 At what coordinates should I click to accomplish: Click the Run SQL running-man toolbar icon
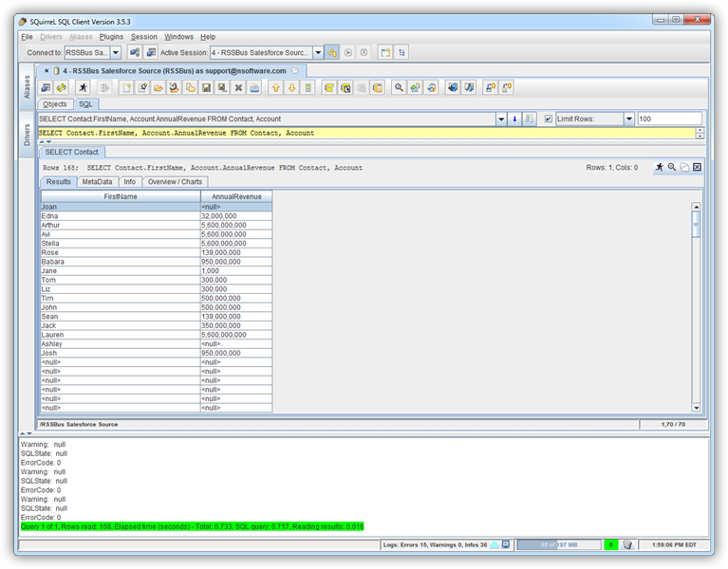(83, 87)
